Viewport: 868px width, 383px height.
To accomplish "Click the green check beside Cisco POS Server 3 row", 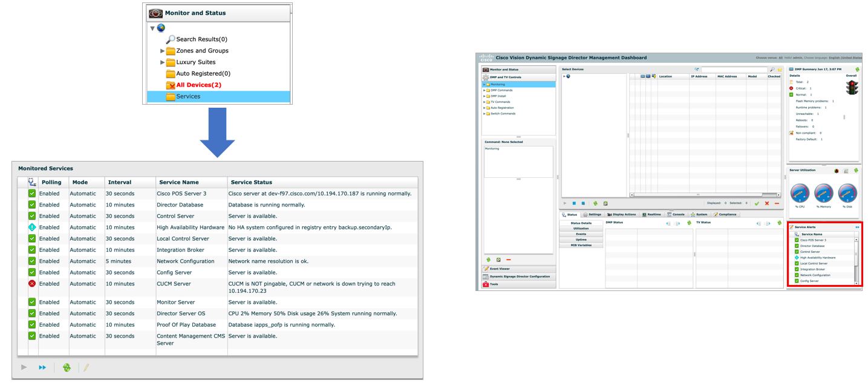I will (32, 194).
